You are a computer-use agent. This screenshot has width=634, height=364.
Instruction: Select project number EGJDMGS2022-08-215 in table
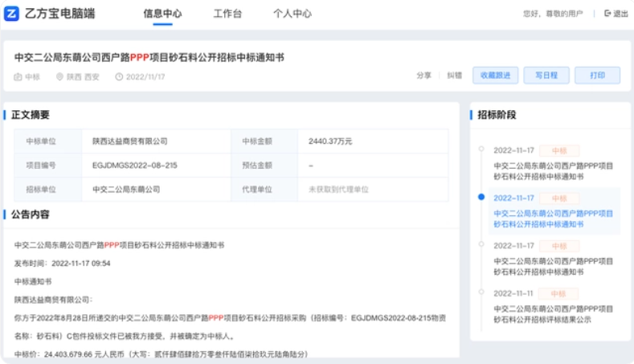135,165
